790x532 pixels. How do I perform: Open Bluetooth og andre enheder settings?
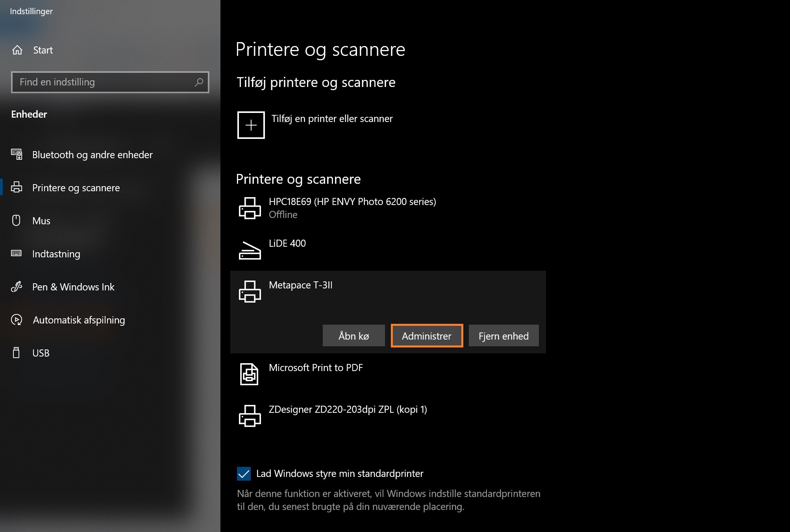pyautogui.click(x=92, y=155)
